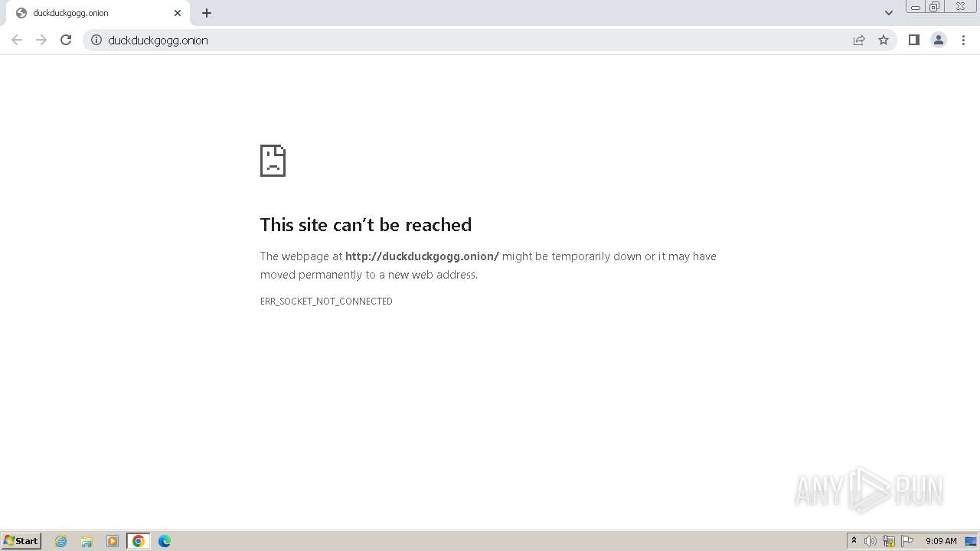Click the browser Forward arrow
The width and height of the screenshot is (980, 551).
coord(41,40)
